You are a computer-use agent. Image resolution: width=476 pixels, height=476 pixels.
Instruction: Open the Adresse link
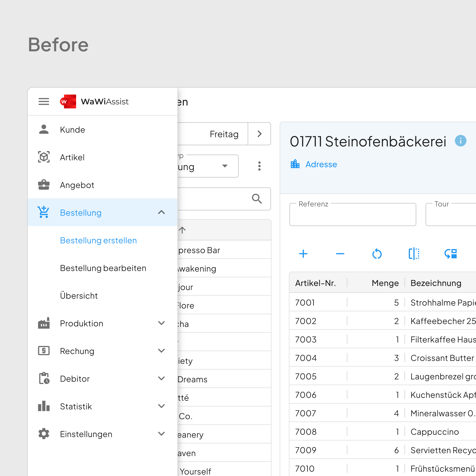click(321, 164)
